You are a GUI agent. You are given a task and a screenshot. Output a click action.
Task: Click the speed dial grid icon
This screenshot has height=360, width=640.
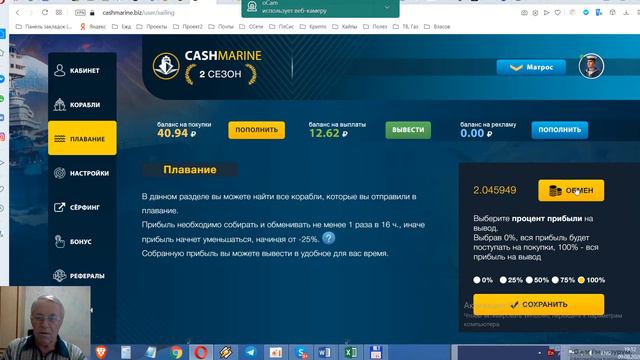coord(59,13)
